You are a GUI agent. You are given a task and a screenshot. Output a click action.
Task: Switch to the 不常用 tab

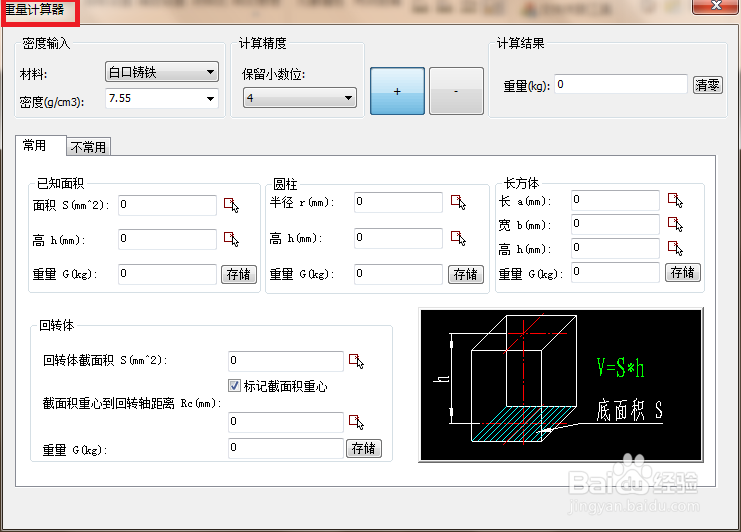[88, 147]
